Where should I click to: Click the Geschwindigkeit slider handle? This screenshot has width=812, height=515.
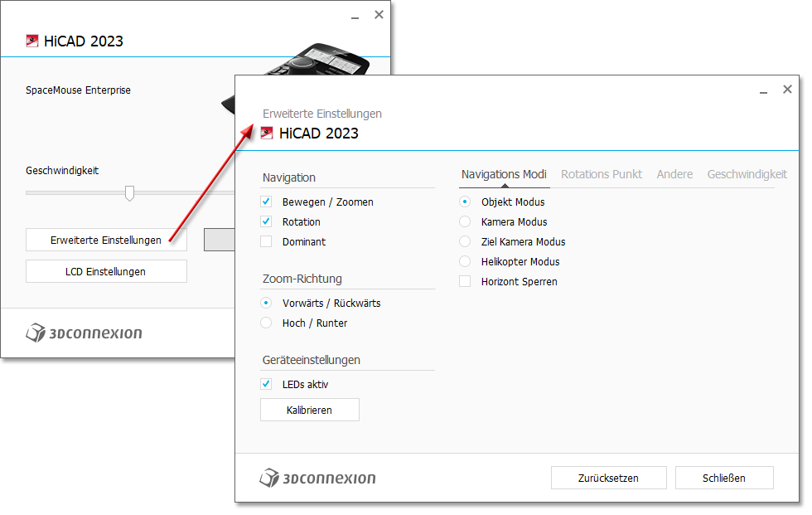point(129,193)
